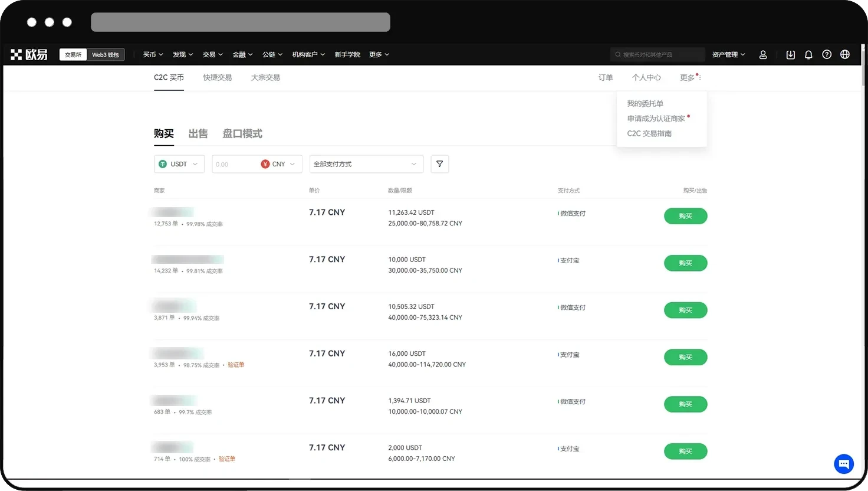868x491 pixels.
Task: Switch to Web3 钱包 mode
Action: pos(106,54)
